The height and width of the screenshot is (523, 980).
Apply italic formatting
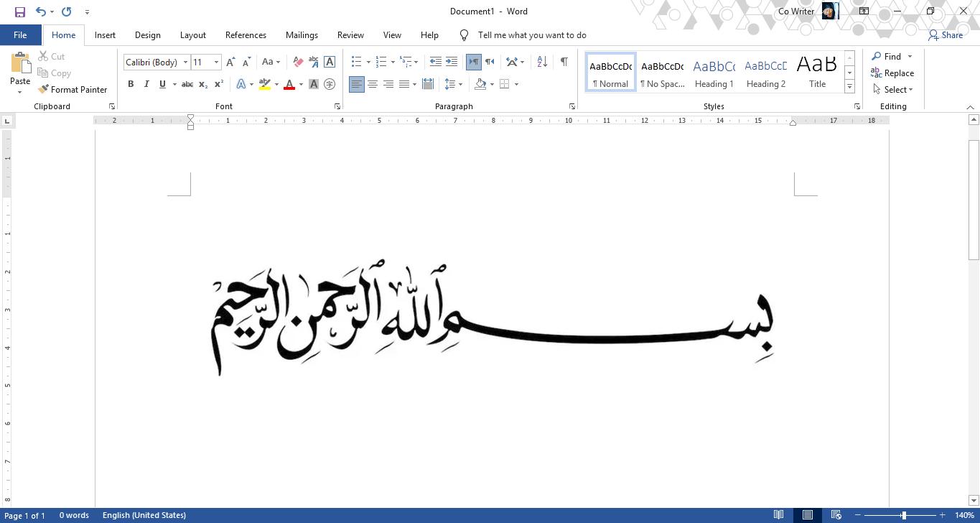[146, 84]
